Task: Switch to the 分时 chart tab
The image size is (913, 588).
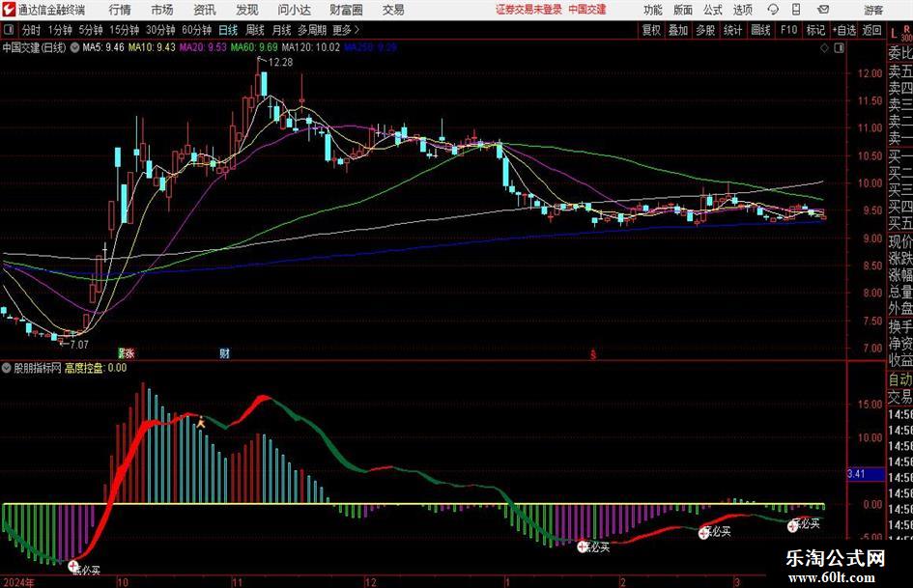Action: (32, 30)
